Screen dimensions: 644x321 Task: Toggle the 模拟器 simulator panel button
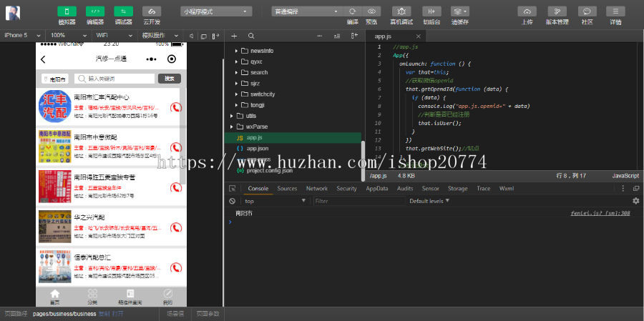67,11
